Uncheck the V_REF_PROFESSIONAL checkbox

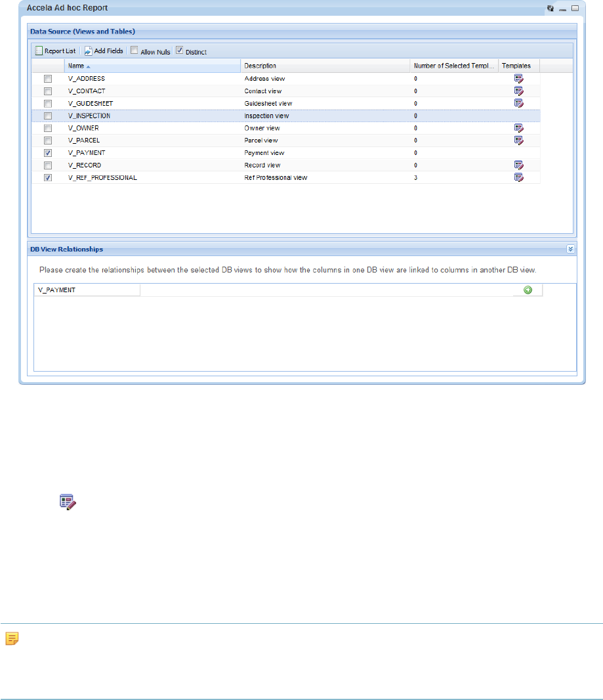(x=48, y=178)
